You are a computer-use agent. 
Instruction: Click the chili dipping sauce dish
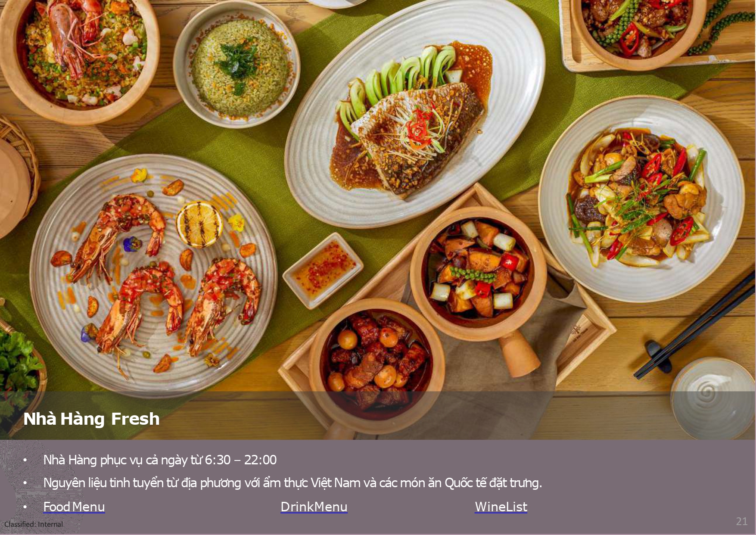tap(323, 271)
